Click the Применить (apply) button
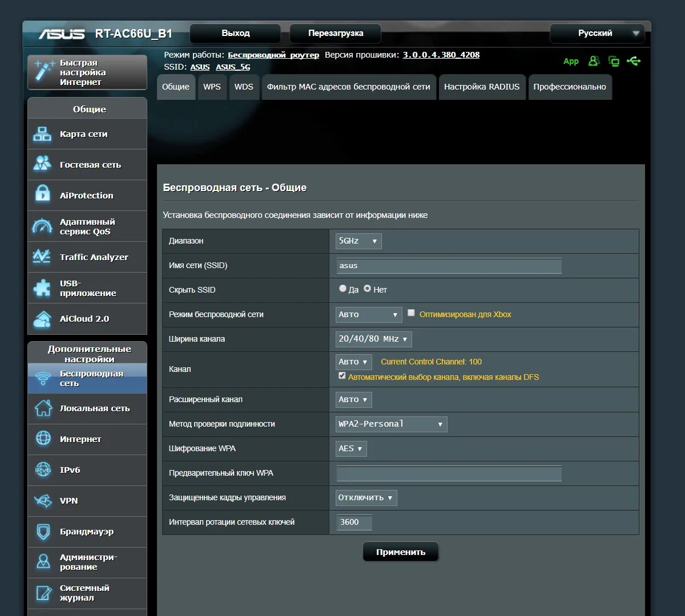The image size is (685, 616). [401, 552]
